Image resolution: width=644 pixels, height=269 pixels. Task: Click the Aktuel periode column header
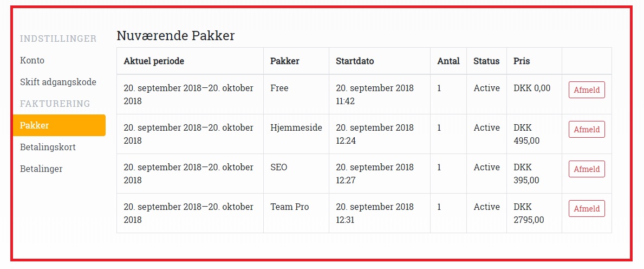(154, 61)
